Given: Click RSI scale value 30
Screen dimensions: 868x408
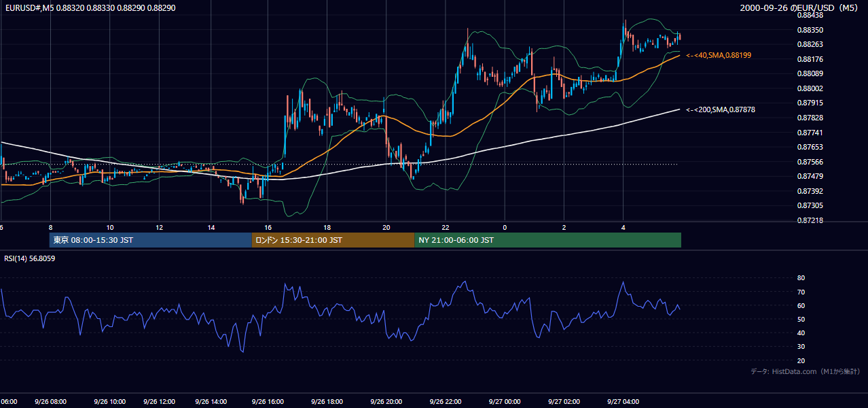Looking at the screenshot, I should click(x=801, y=347).
